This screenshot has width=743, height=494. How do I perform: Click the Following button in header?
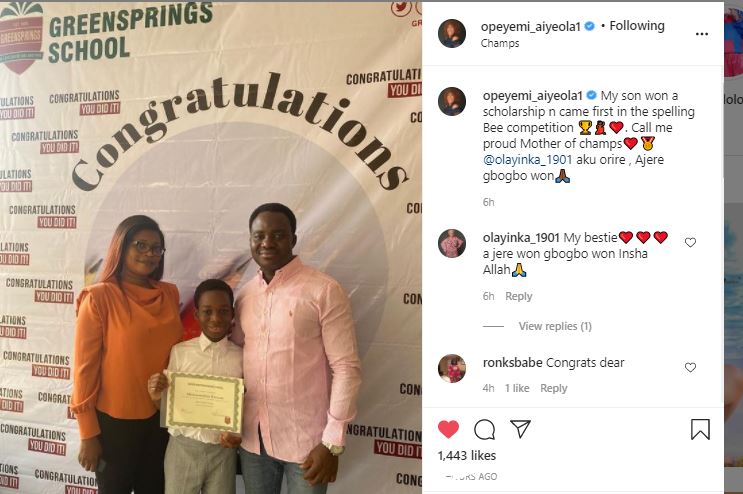tap(637, 26)
